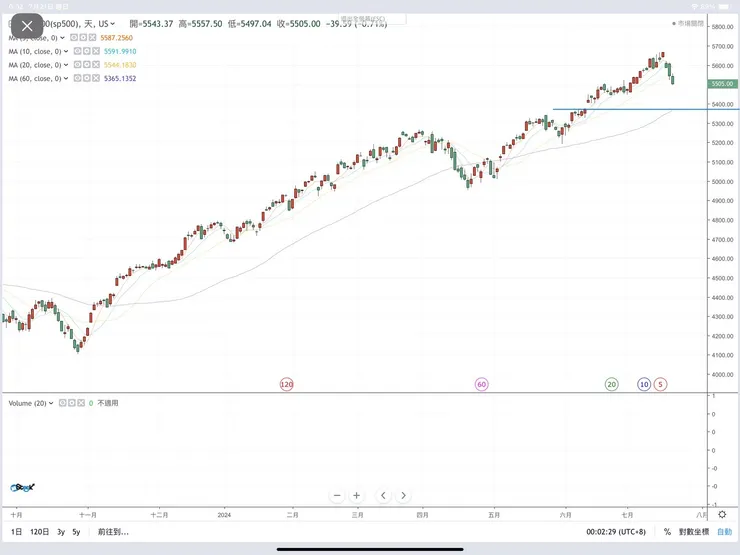Open settings for MA in 5587.2560 row

point(83,37)
